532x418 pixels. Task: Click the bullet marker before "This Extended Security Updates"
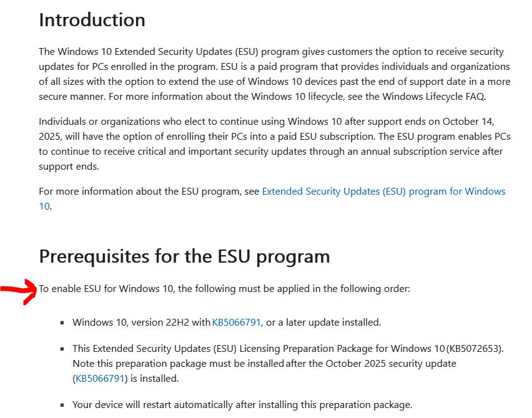coord(62,349)
